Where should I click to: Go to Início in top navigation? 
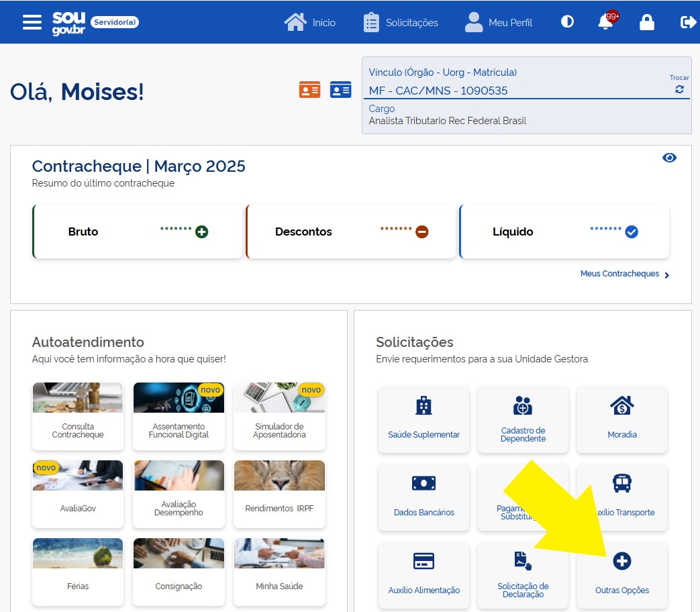(x=310, y=22)
